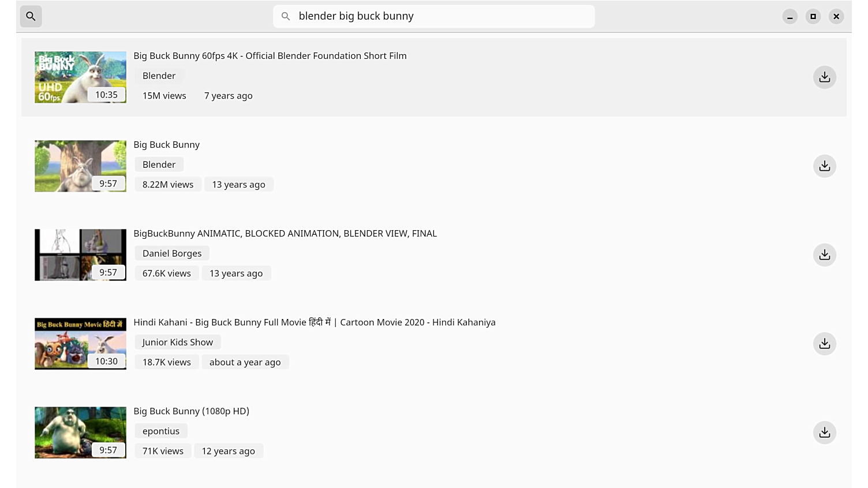Select the 'Big Buck Bunny (1080p HD)' title
The height and width of the screenshot is (488, 868).
pyautogui.click(x=191, y=411)
